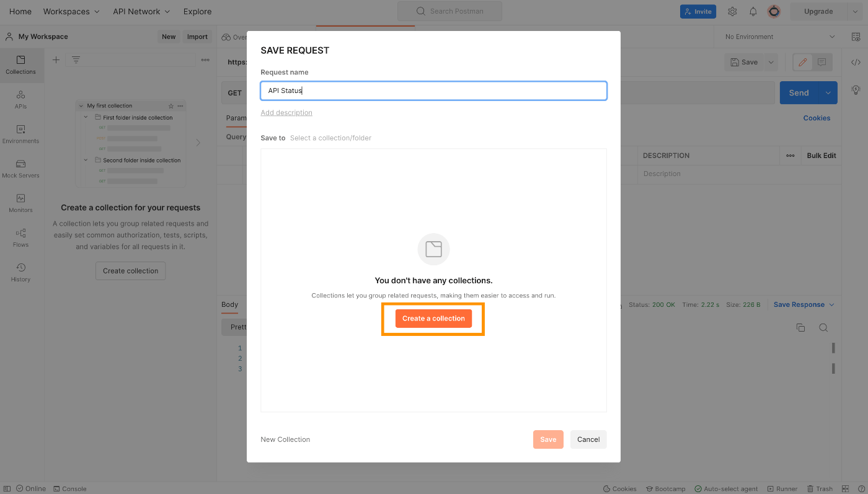Click the Send request button
The image size is (868, 494).
click(799, 93)
